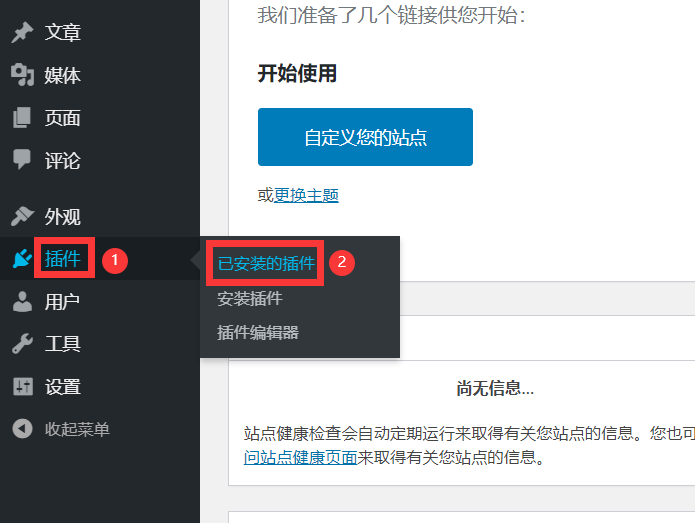Open the 问站点健康页面 link

coord(301,457)
